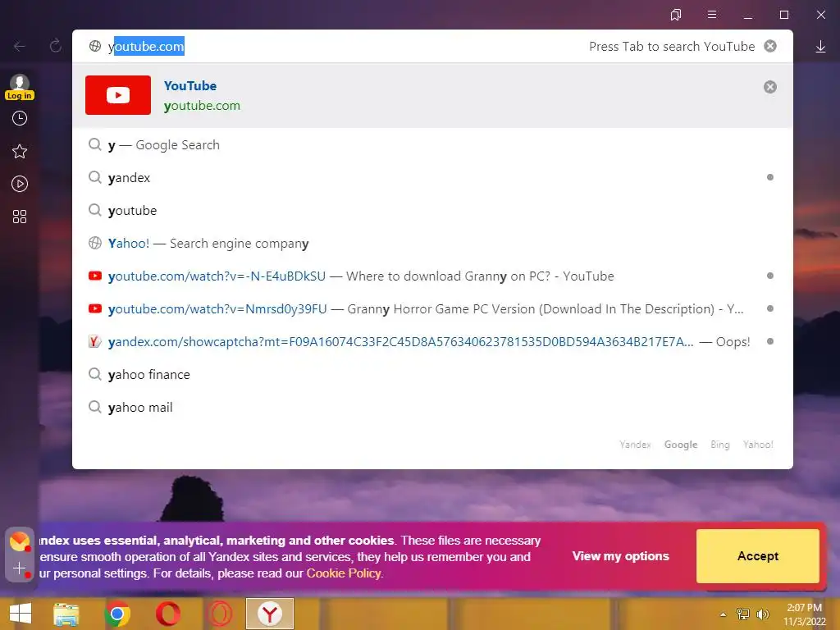This screenshot has height=630, width=840.
Task: Open the video player sidebar icon
Action: [x=20, y=184]
